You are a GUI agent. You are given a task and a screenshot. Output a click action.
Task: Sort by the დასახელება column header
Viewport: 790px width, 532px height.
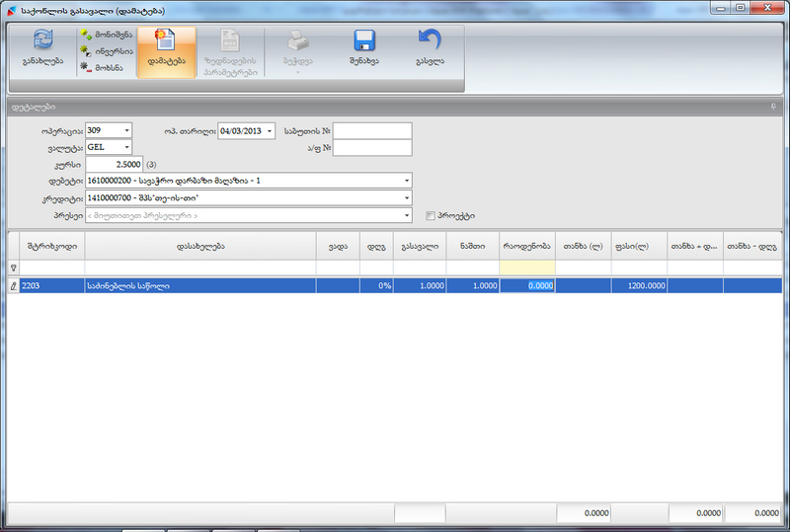pyautogui.click(x=199, y=246)
